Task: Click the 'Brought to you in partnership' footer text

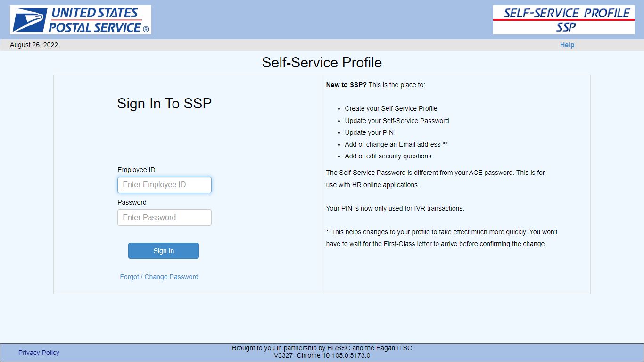Action: coord(322,348)
